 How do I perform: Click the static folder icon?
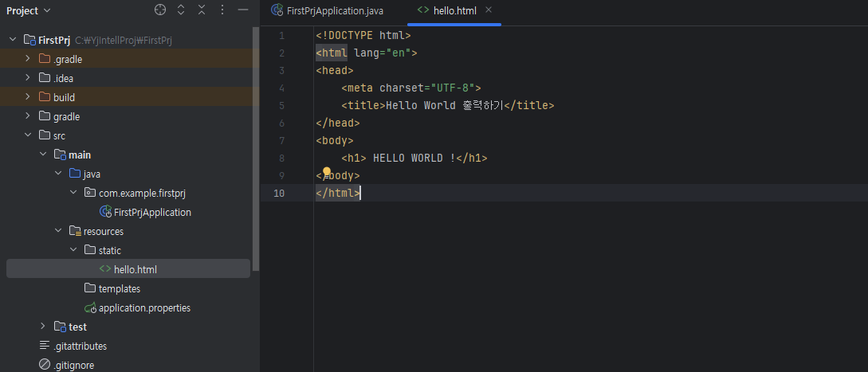click(90, 249)
